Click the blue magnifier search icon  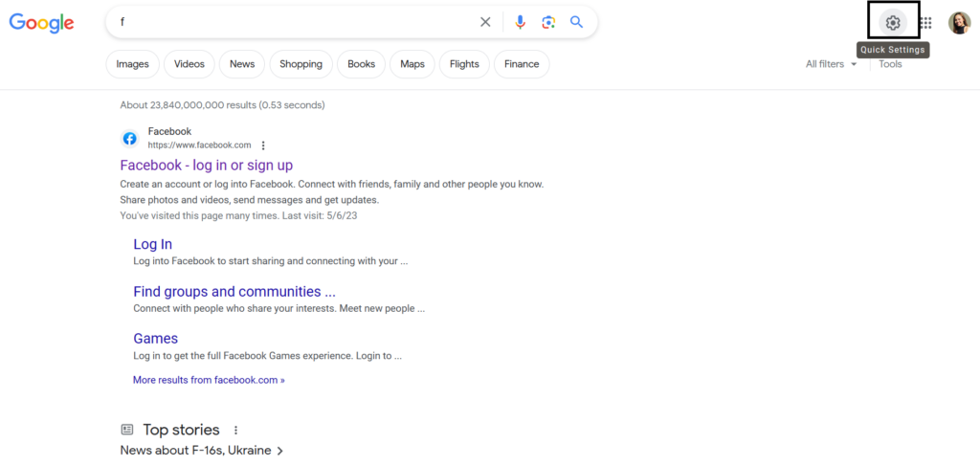tap(576, 23)
